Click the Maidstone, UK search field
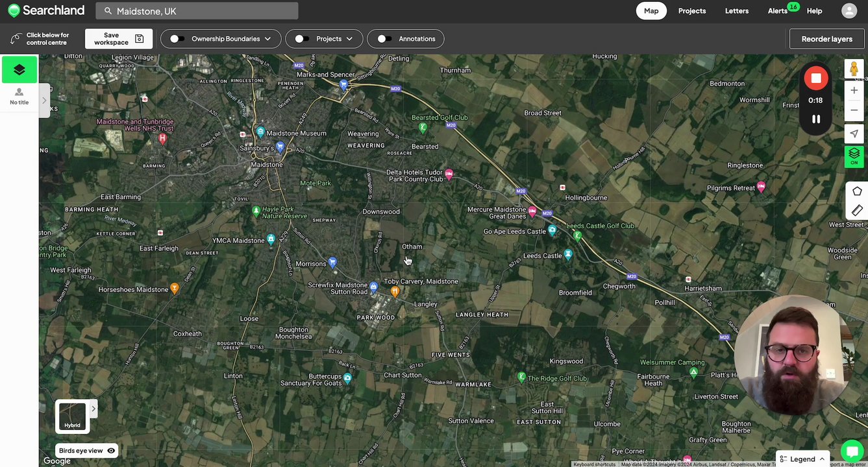868x467 pixels. pyautogui.click(x=197, y=11)
